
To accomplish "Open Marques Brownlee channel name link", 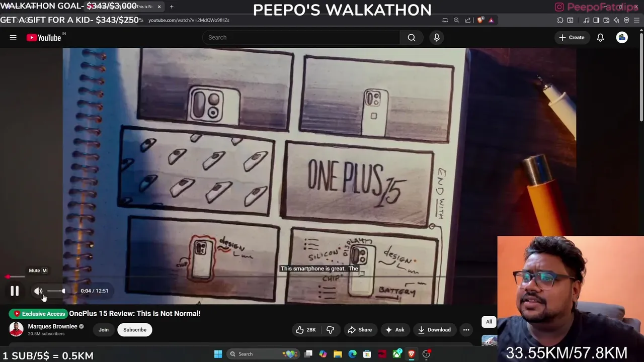I will [x=52, y=326].
